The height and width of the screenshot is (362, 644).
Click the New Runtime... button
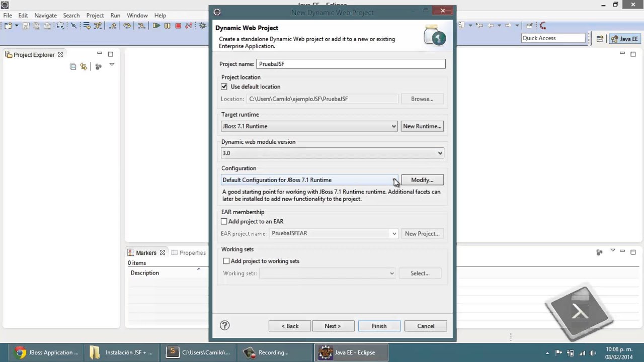pos(422,126)
